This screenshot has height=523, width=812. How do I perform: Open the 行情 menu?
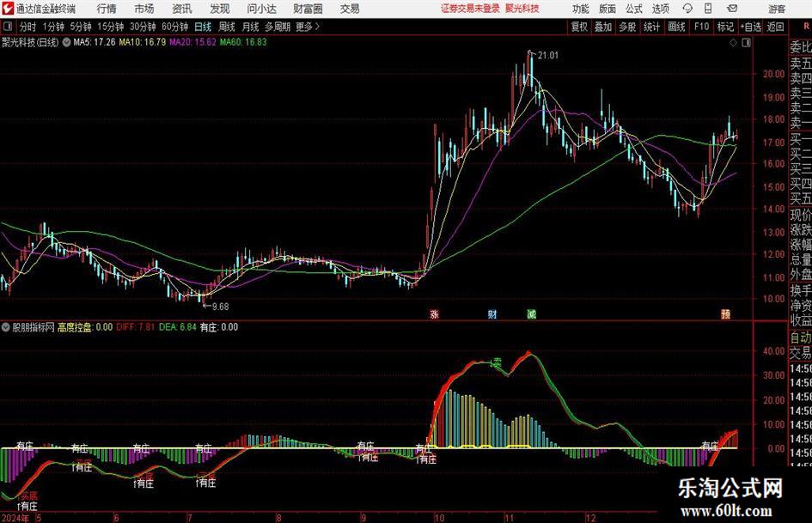click(107, 9)
